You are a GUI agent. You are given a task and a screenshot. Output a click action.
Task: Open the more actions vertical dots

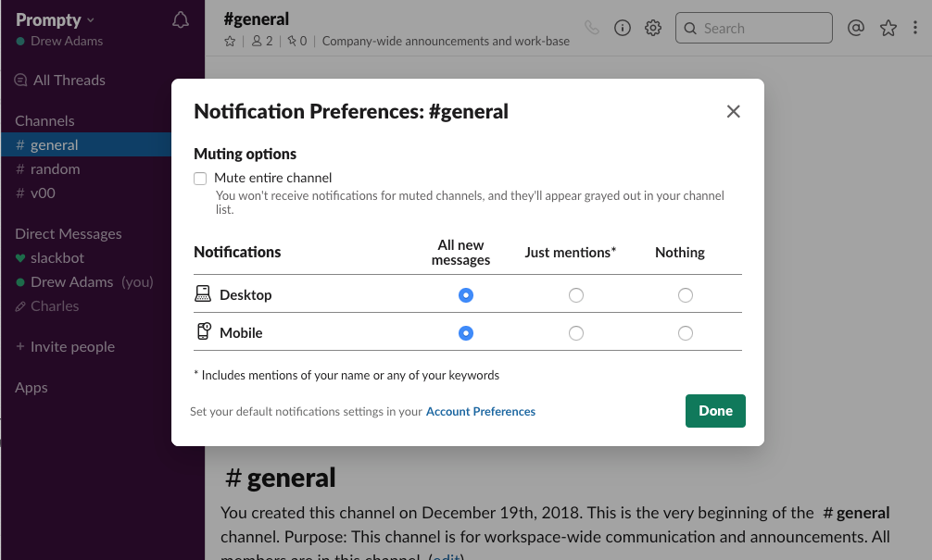pos(916,28)
